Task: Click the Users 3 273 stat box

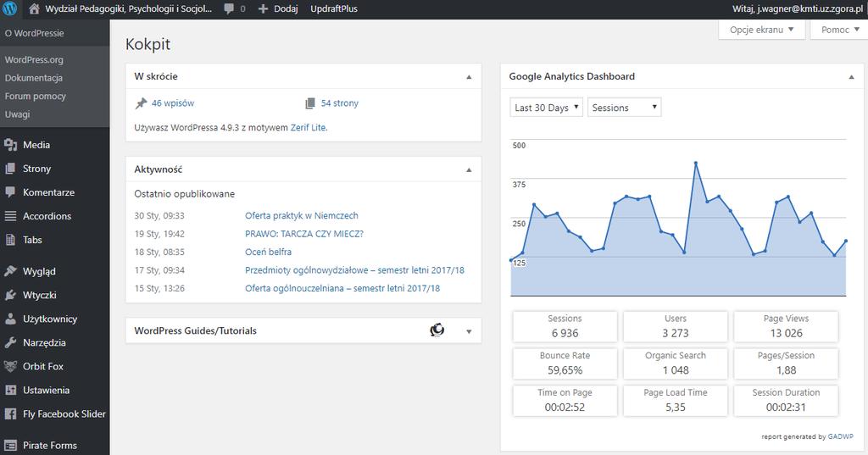Action: [676, 326]
